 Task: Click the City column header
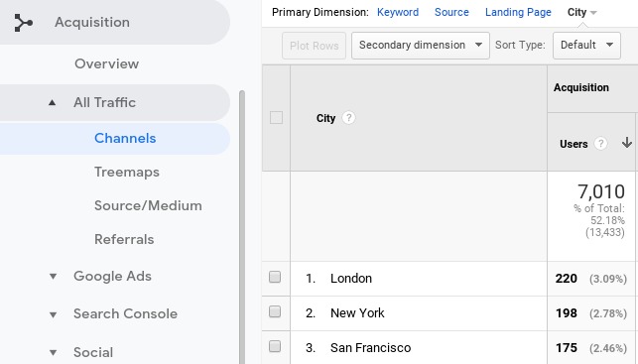click(x=325, y=118)
